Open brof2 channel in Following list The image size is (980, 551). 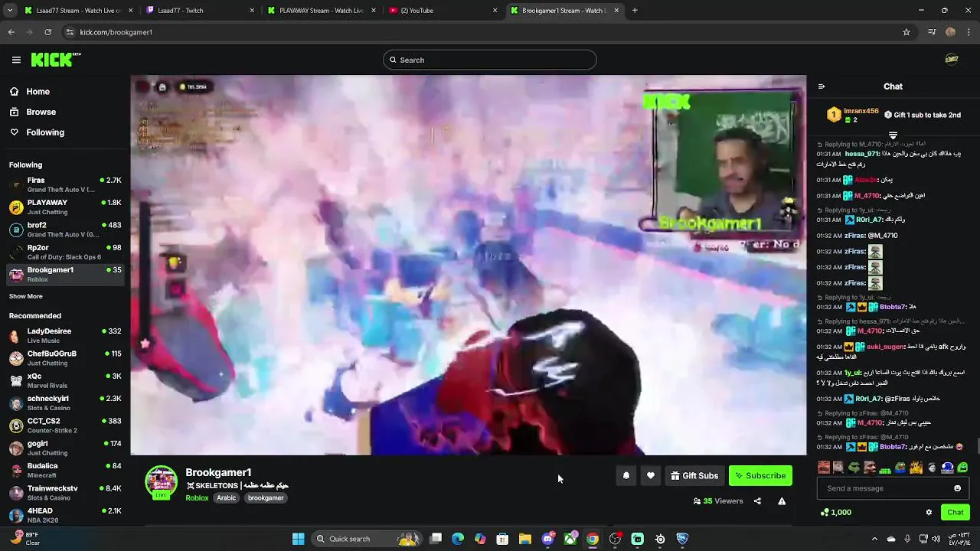[64, 230]
